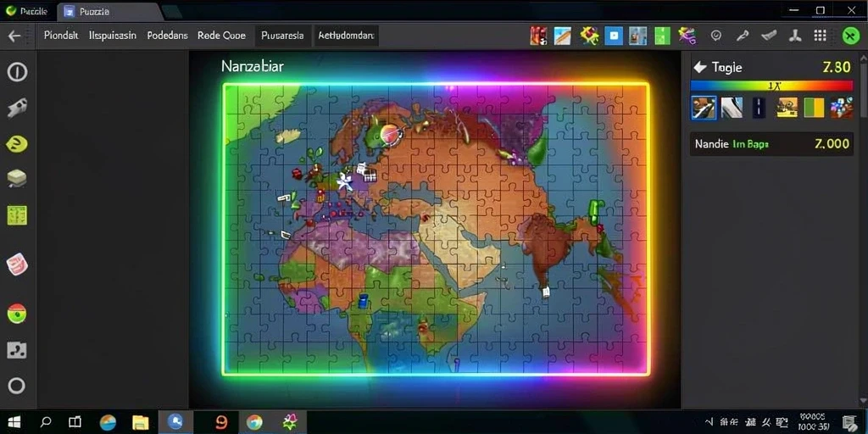
Task: Switch to the Puzzzla window tab
Action: [x=111, y=11]
